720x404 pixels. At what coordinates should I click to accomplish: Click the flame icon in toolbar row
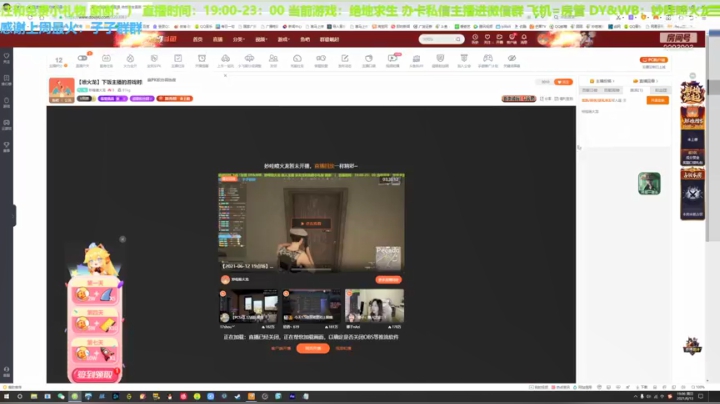click(x=130, y=58)
